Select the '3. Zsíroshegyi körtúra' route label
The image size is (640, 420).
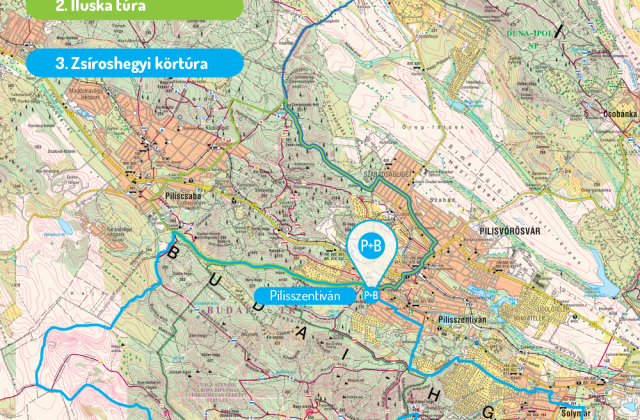[x=135, y=63]
